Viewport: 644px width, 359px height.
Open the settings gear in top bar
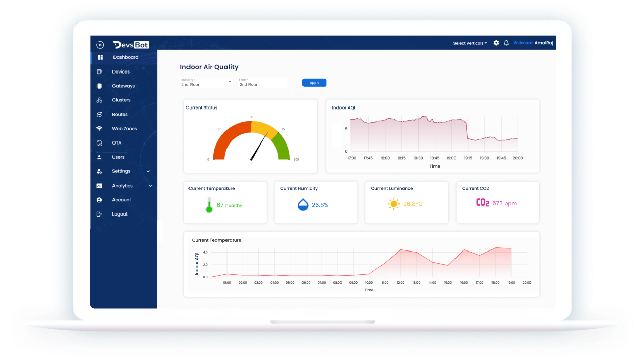tap(496, 43)
